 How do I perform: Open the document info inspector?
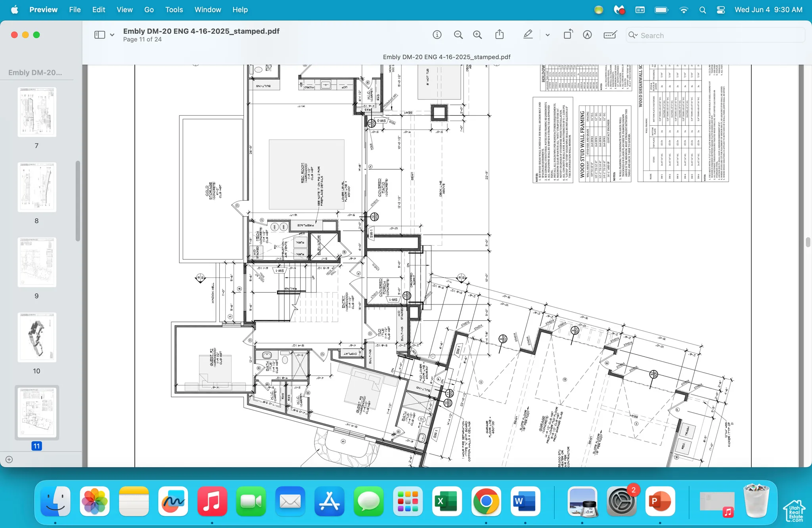[x=437, y=35]
